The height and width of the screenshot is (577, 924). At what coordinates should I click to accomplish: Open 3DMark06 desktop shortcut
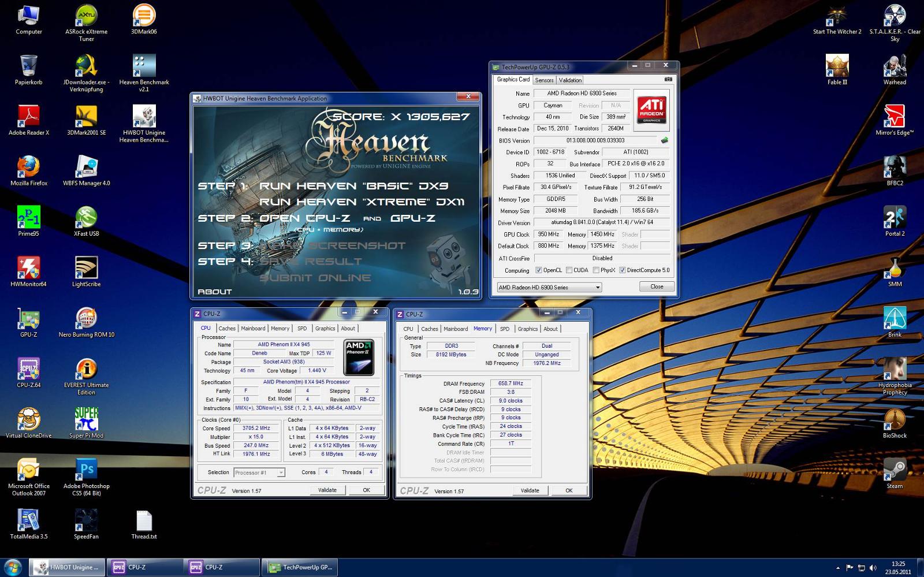point(144,19)
